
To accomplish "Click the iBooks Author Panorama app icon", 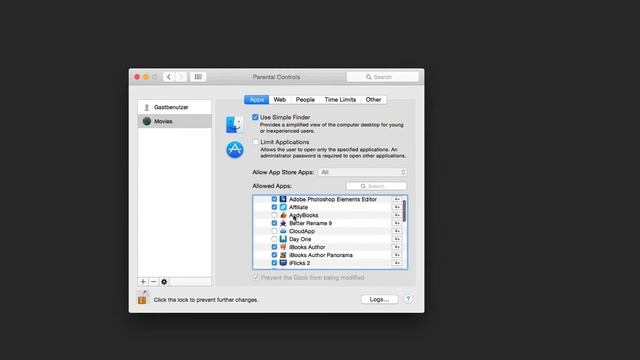I will (x=283, y=255).
